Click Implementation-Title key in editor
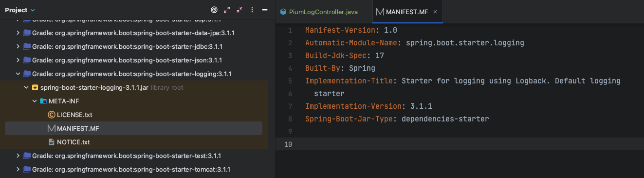Viewport: 644px width, 178px height. (x=349, y=81)
